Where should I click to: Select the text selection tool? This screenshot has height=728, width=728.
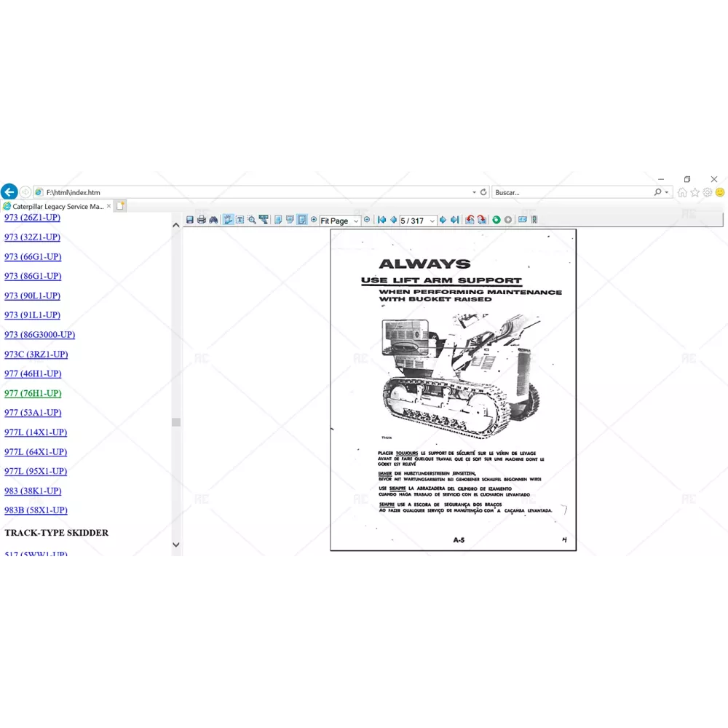click(x=240, y=220)
